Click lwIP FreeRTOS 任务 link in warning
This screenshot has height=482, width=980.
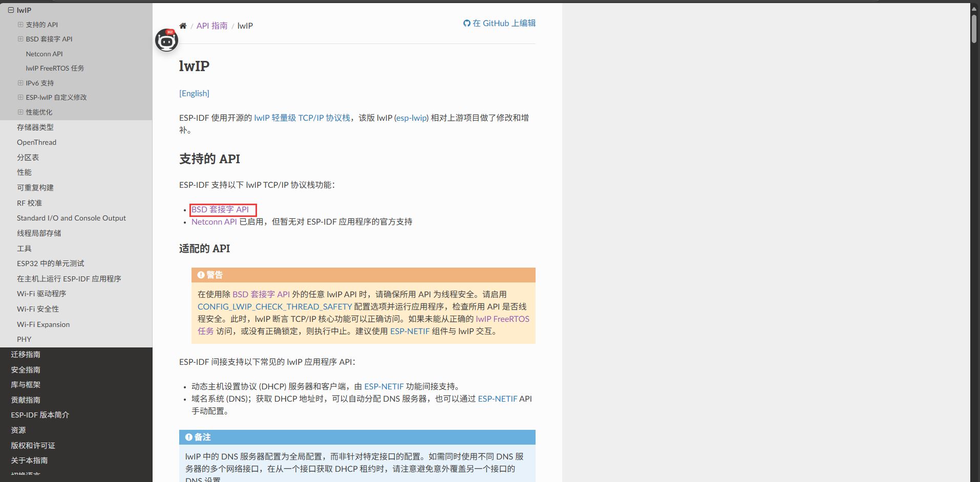click(502, 319)
